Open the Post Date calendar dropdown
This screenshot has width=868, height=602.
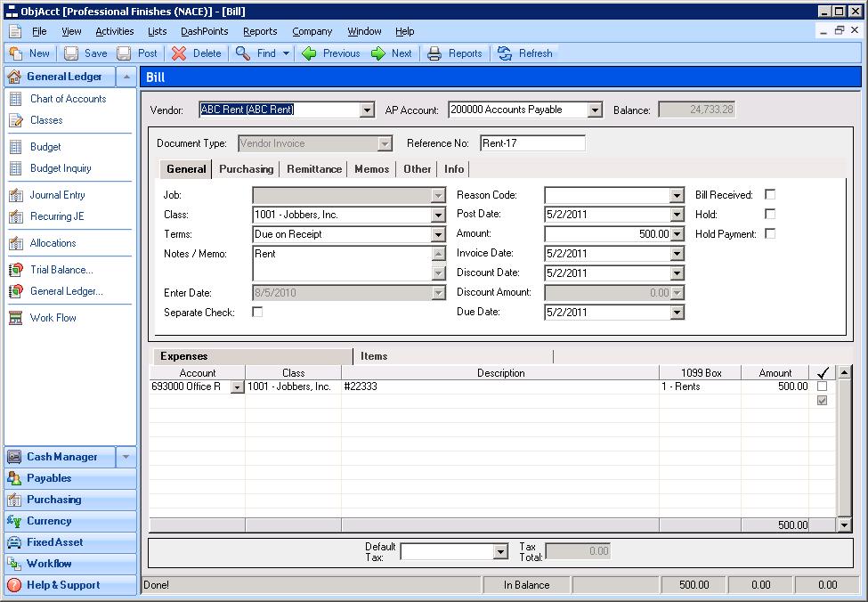(677, 215)
